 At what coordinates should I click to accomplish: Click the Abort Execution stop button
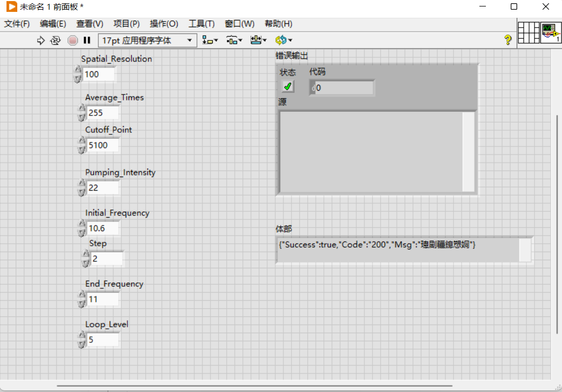(x=72, y=40)
